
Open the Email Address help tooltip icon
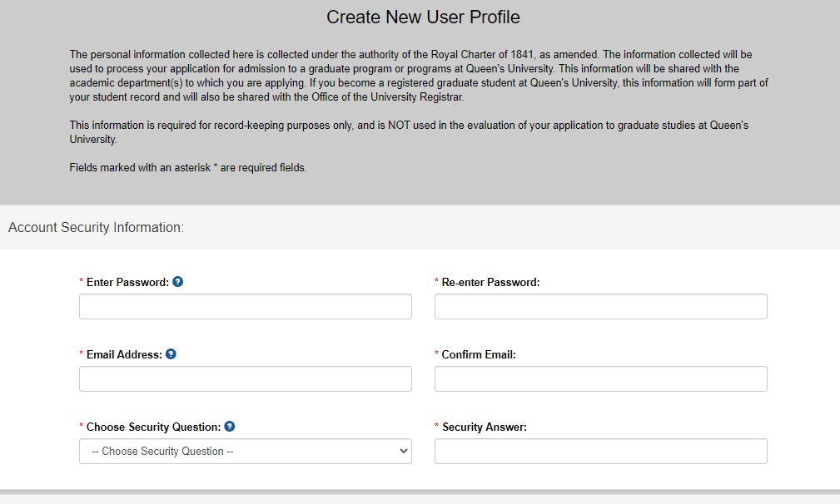pos(171,354)
